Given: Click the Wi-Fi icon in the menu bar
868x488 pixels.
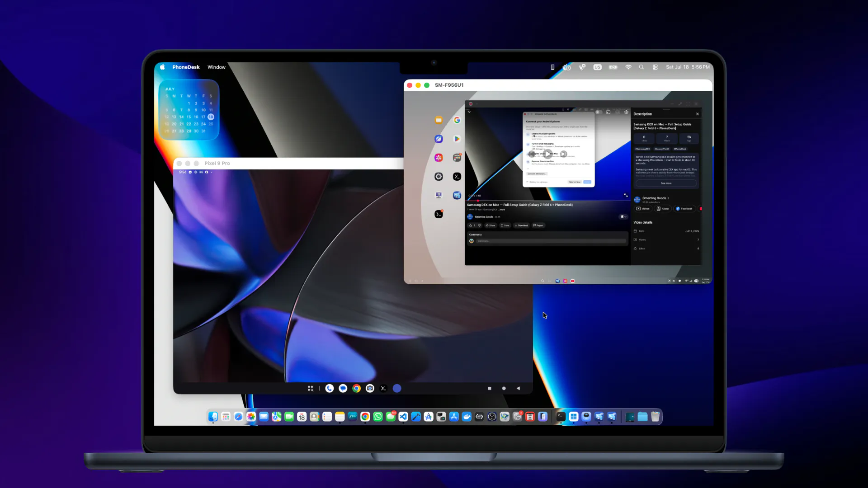Looking at the screenshot, I should [x=628, y=67].
